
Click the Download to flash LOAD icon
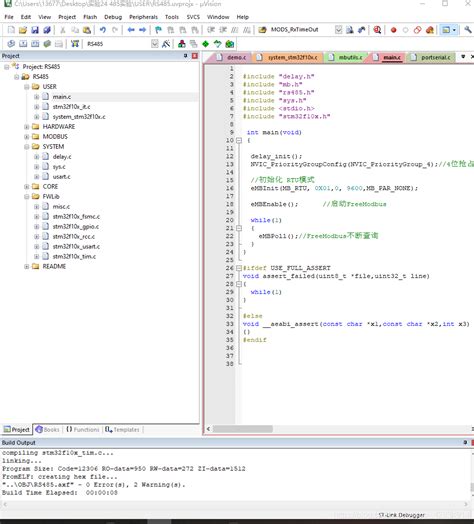point(75,44)
